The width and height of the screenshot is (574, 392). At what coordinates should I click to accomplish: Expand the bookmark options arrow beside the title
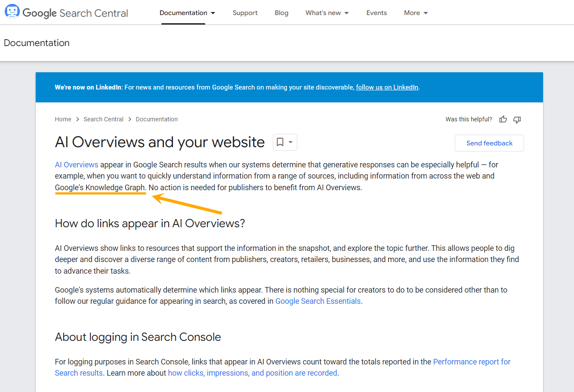[x=290, y=142]
